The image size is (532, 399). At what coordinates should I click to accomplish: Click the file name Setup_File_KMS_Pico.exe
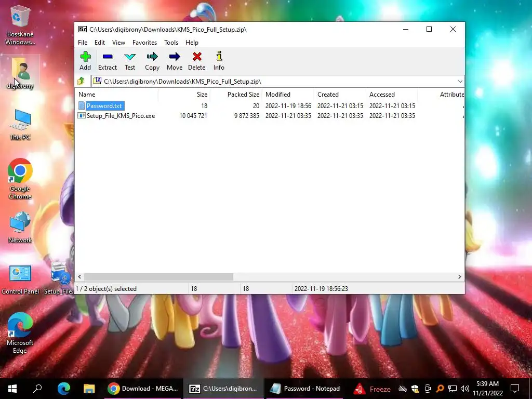[121, 116]
